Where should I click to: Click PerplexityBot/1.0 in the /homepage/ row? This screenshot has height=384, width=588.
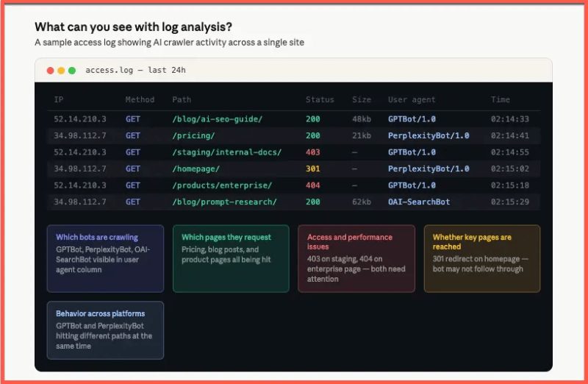[429, 169]
